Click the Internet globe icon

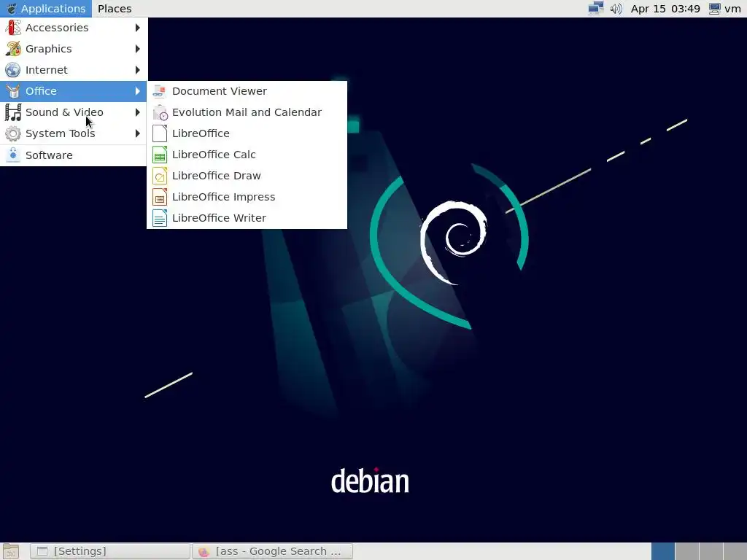point(13,70)
